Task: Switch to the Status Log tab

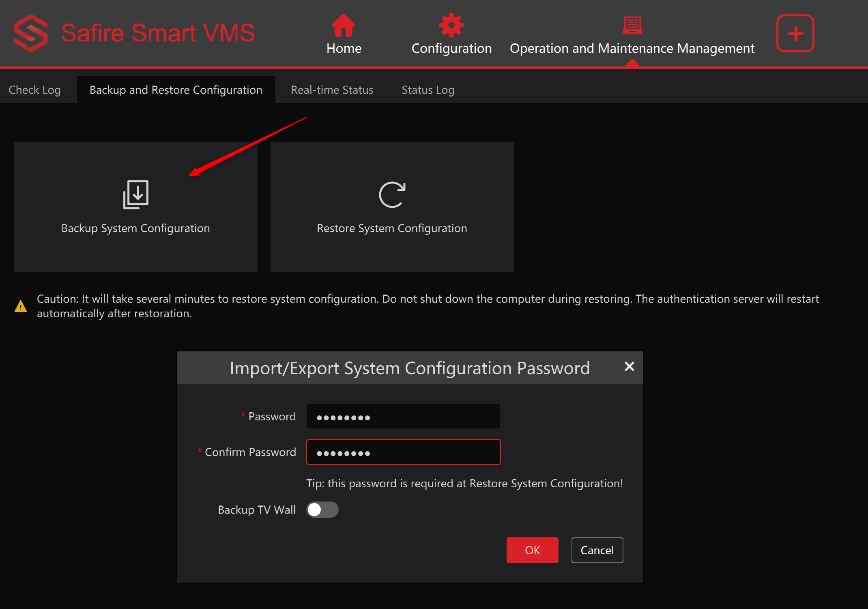Action: pos(428,89)
